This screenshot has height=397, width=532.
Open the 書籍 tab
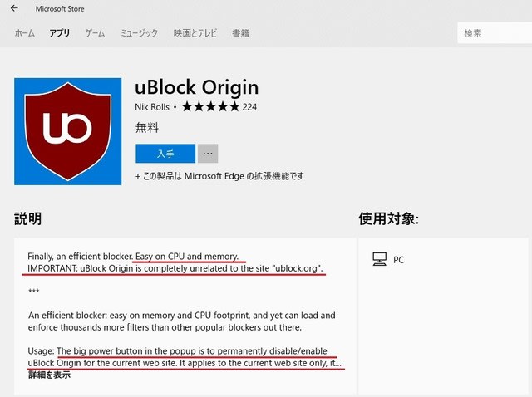(241, 33)
